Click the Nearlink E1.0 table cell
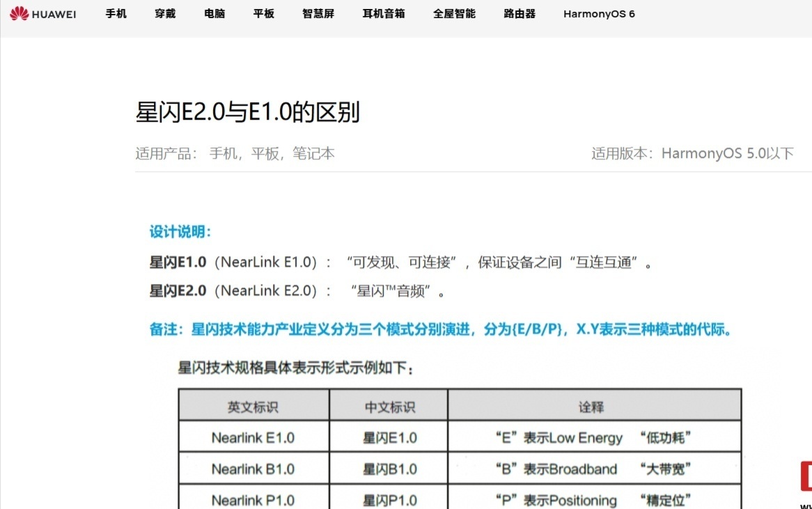 (x=253, y=437)
